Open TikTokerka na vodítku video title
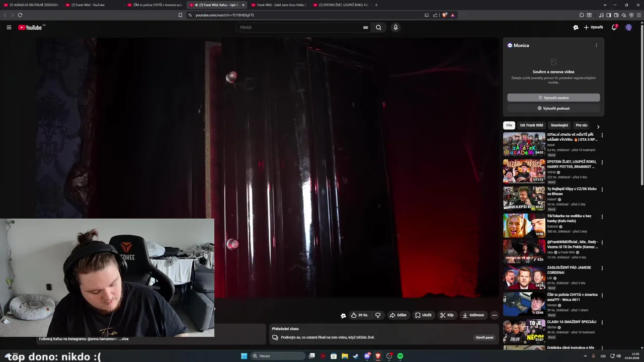Viewport: 644px width, 362px height. pos(569,218)
